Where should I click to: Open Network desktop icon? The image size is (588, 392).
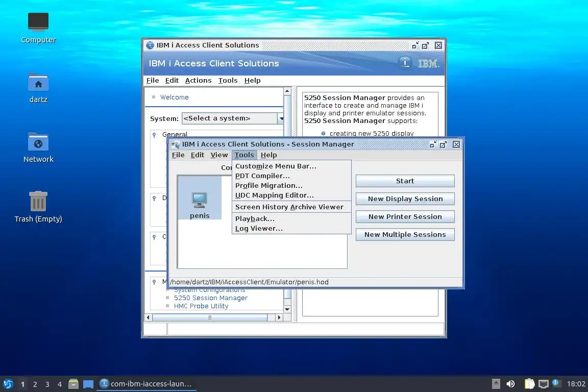pos(38,148)
